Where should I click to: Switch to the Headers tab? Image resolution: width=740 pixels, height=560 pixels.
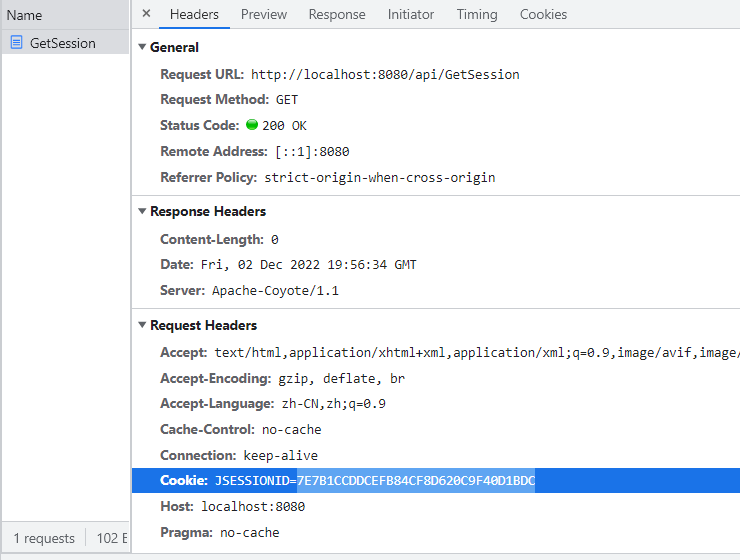pyautogui.click(x=194, y=14)
